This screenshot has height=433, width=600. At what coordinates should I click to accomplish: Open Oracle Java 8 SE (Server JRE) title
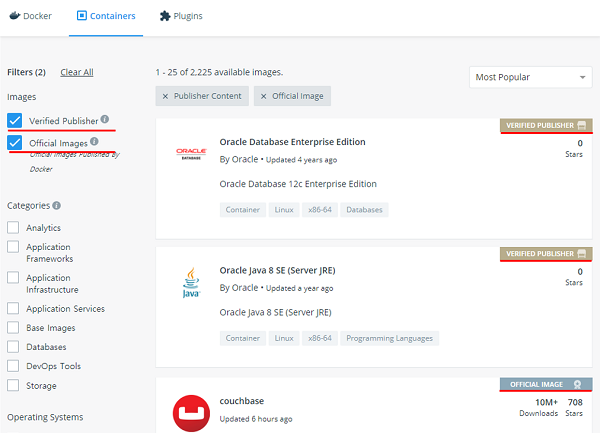click(x=277, y=270)
